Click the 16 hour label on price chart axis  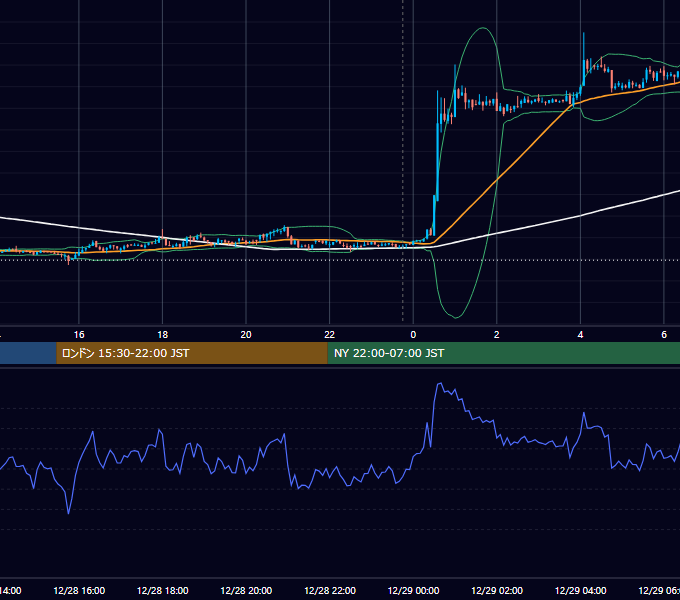coord(79,335)
